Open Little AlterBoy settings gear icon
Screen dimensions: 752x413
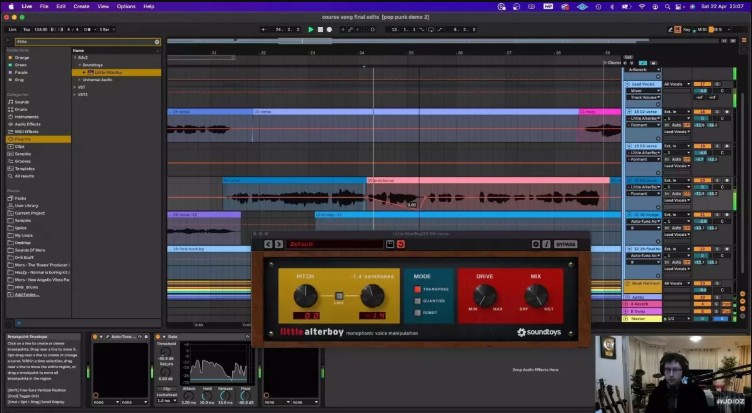(536, 244)
